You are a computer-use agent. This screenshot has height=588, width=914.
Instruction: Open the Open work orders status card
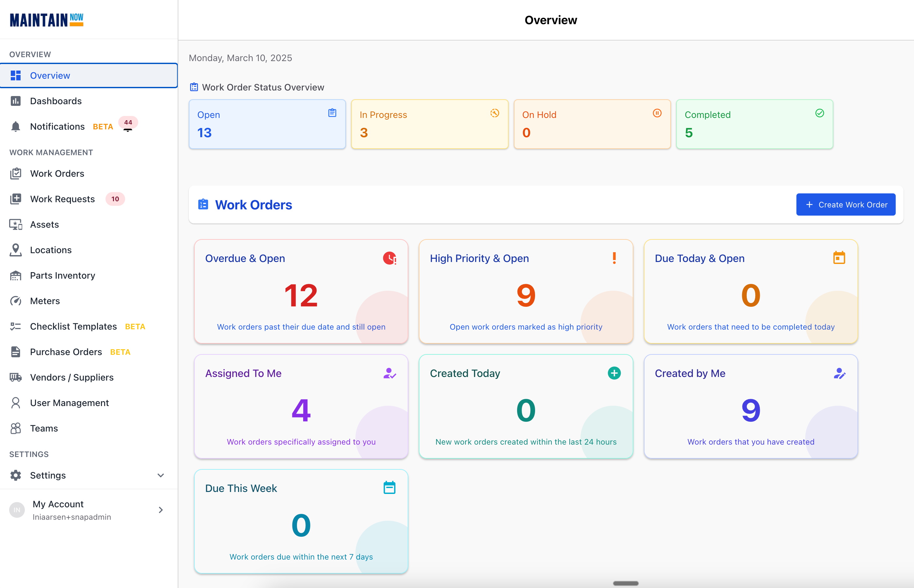tap(267, 124)
